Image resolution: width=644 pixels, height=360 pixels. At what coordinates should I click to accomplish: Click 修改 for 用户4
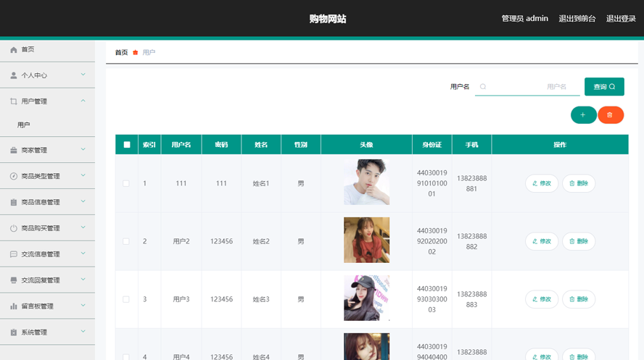[541, 355]
